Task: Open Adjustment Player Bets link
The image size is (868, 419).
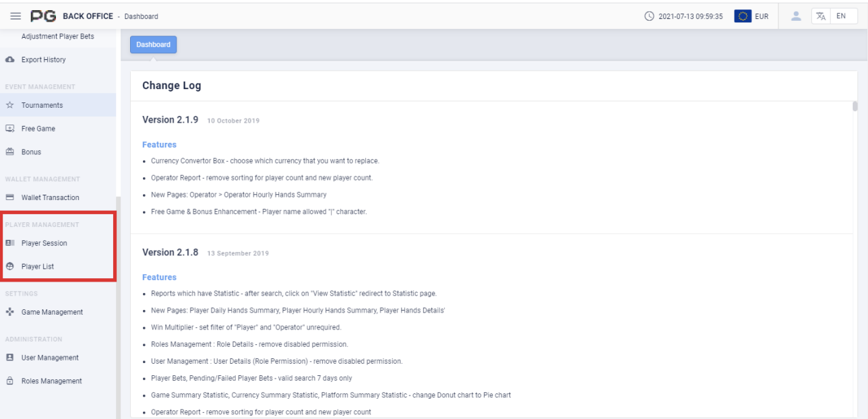Action: [58, 37]
